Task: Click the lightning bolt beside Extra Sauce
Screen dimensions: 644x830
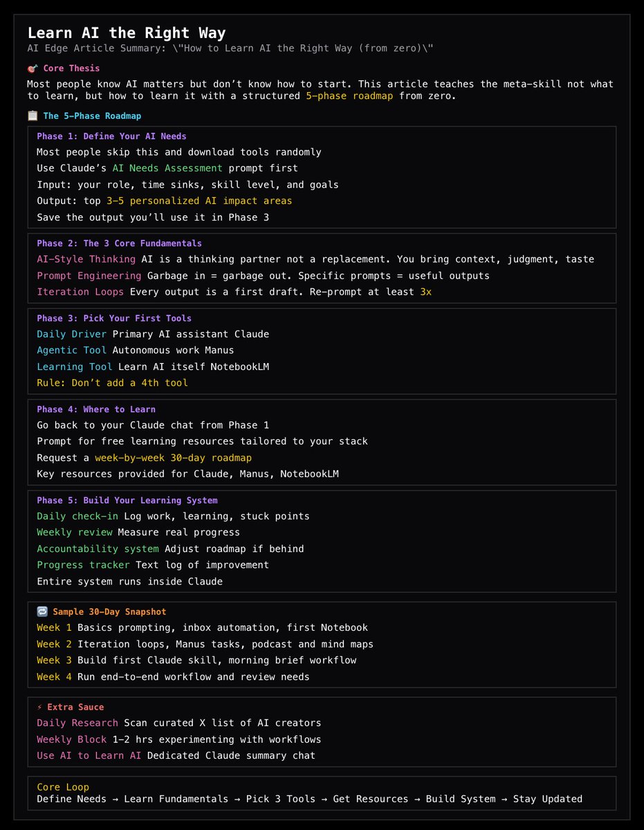Action: tap(39, 708)
